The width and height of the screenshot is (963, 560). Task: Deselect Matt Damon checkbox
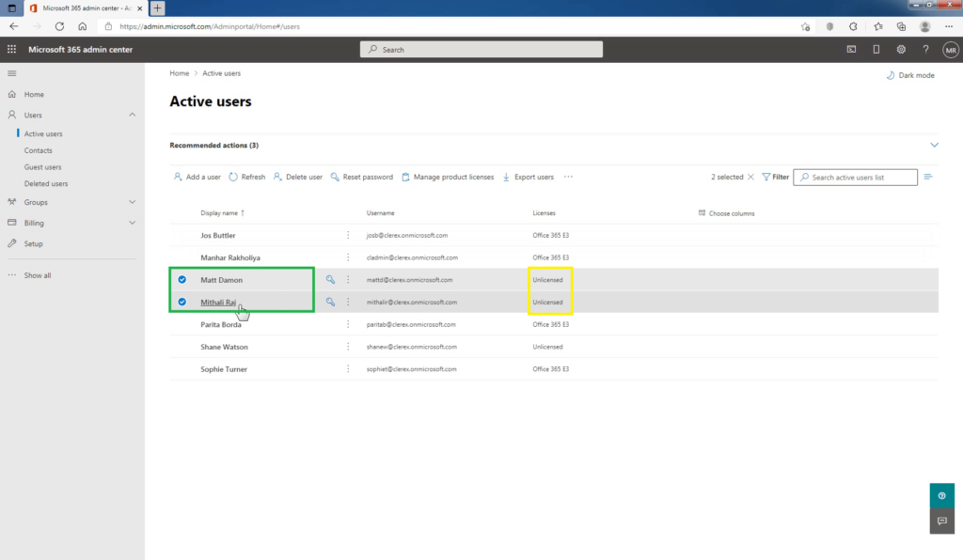182,280
